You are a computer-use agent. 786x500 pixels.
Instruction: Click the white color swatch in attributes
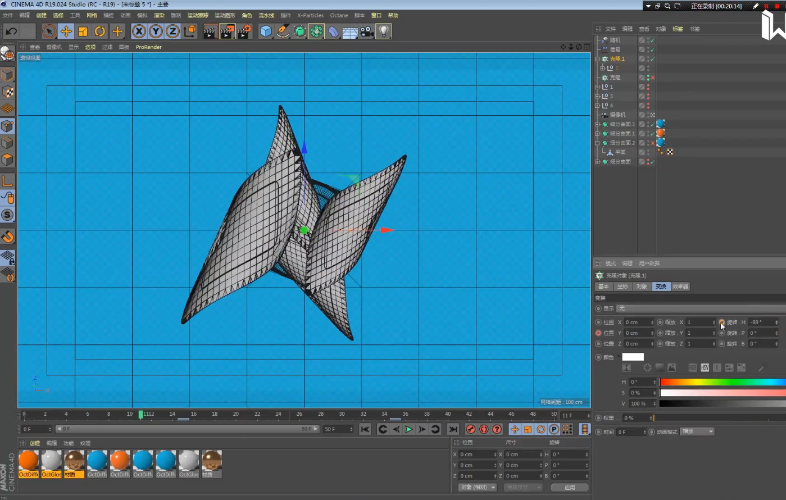coord(633,356)
